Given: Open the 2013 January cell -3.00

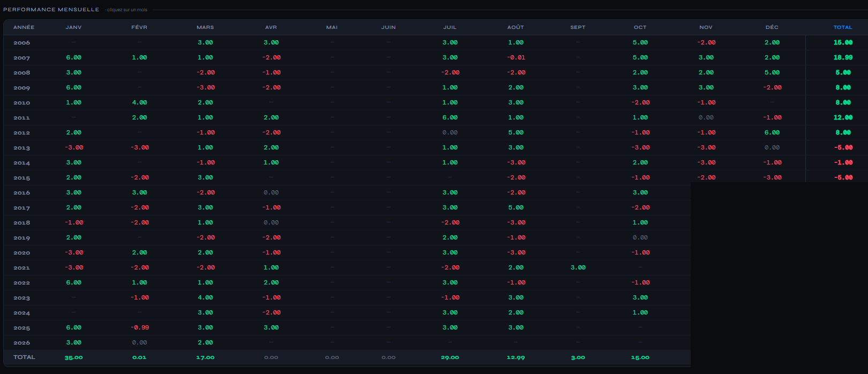Looking at the screenshot, I should (73, 147).
